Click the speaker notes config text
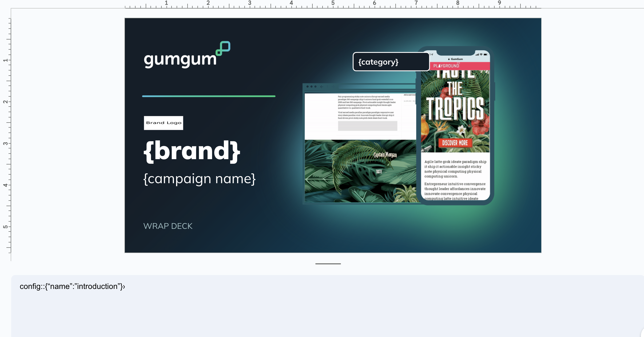 72,286
